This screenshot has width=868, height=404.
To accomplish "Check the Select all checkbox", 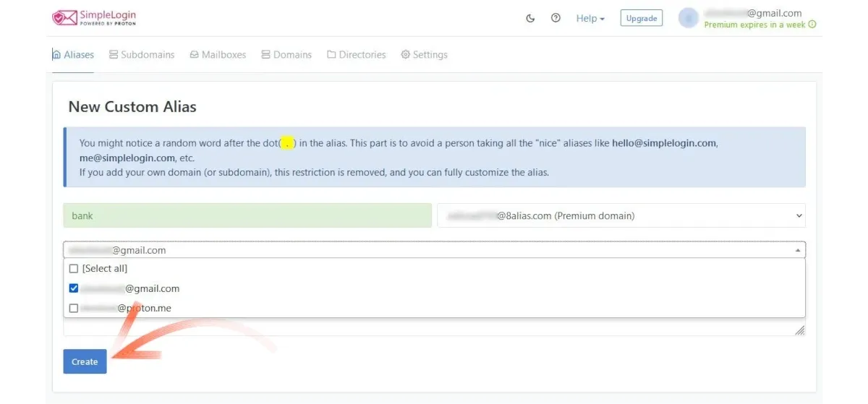I will [x=74, y=269].
